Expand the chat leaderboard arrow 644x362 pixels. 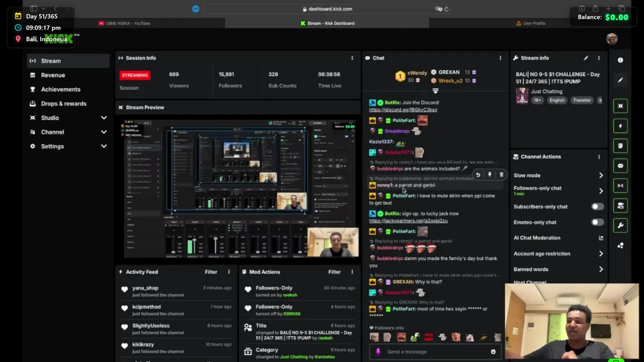pos(436,91)
